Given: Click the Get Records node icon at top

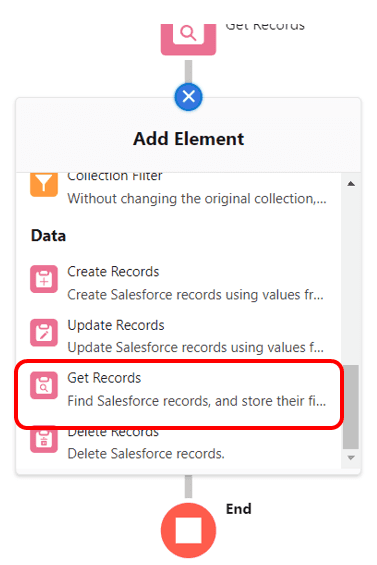Looking at the screenshot, I should click(188, 39).
